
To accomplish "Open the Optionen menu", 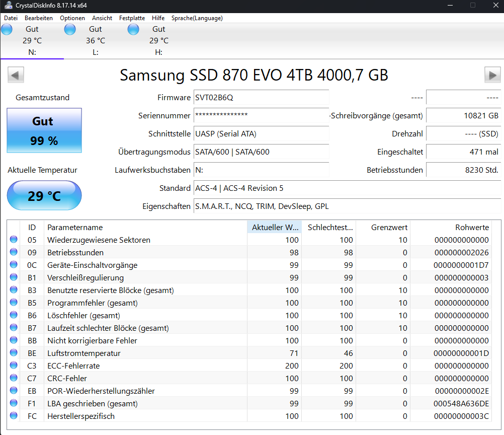I will [x=72, y=18].
